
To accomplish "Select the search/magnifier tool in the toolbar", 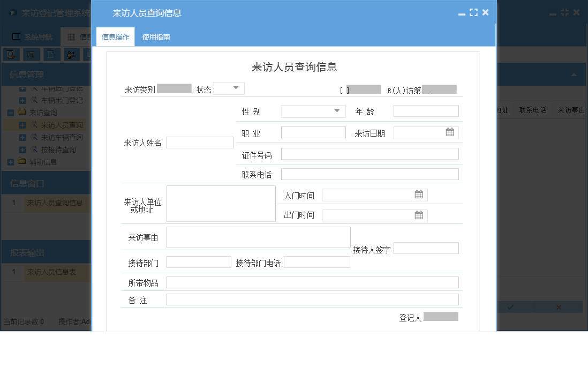I will [11, 54].
